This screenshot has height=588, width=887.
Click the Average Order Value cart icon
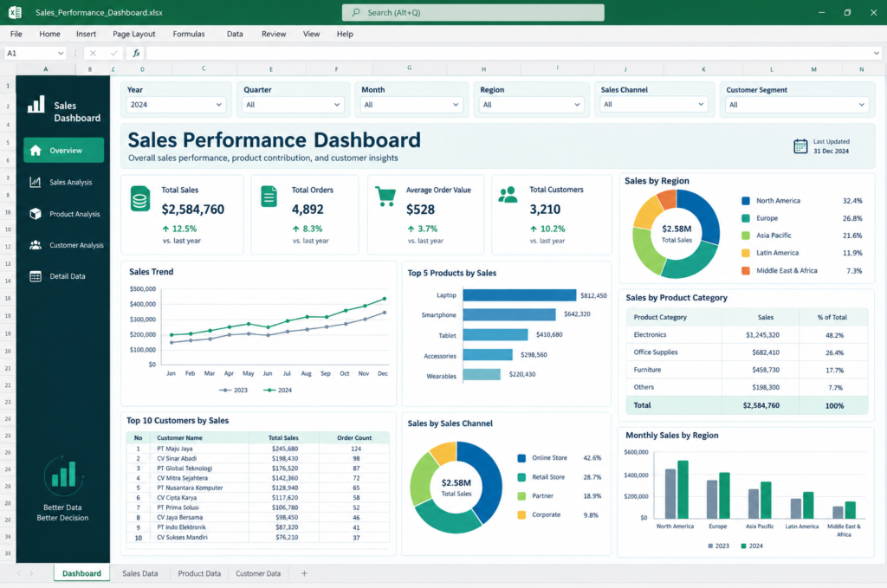pos(385,197)
